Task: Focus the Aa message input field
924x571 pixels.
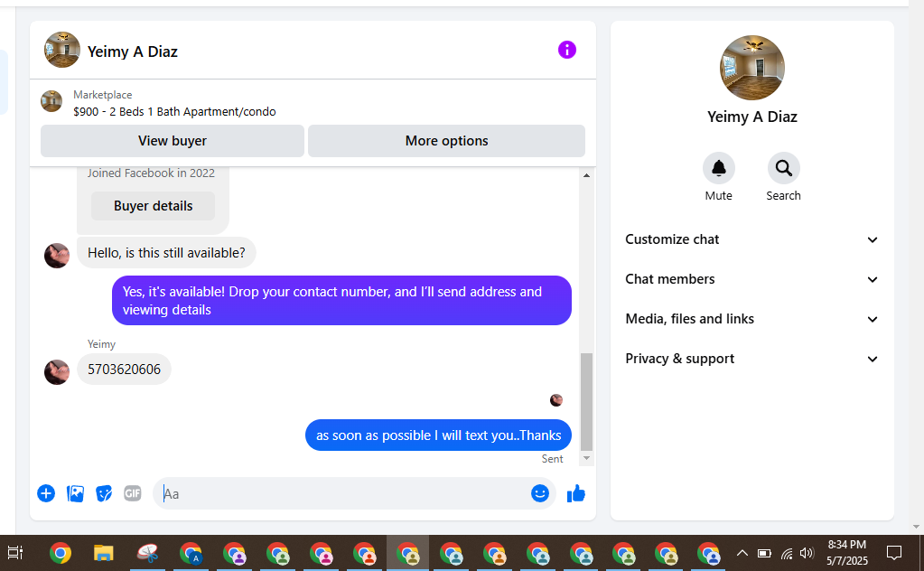Action: point(345,494)
